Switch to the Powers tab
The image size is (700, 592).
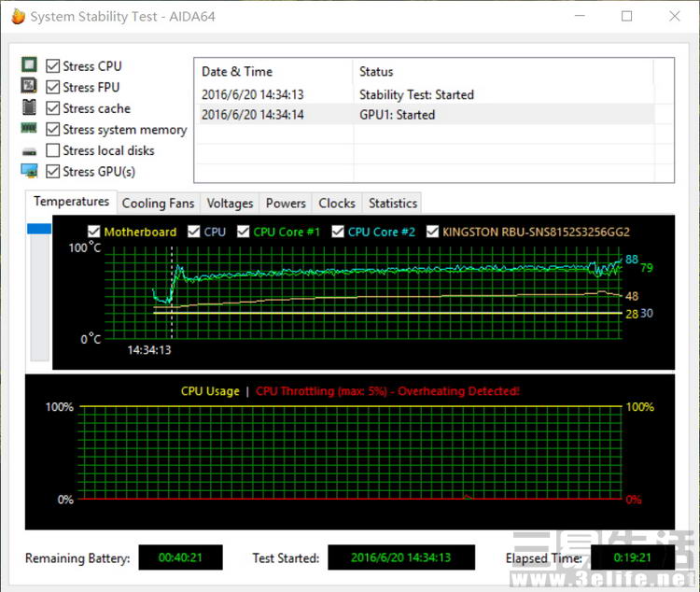(x=286, y=204)
